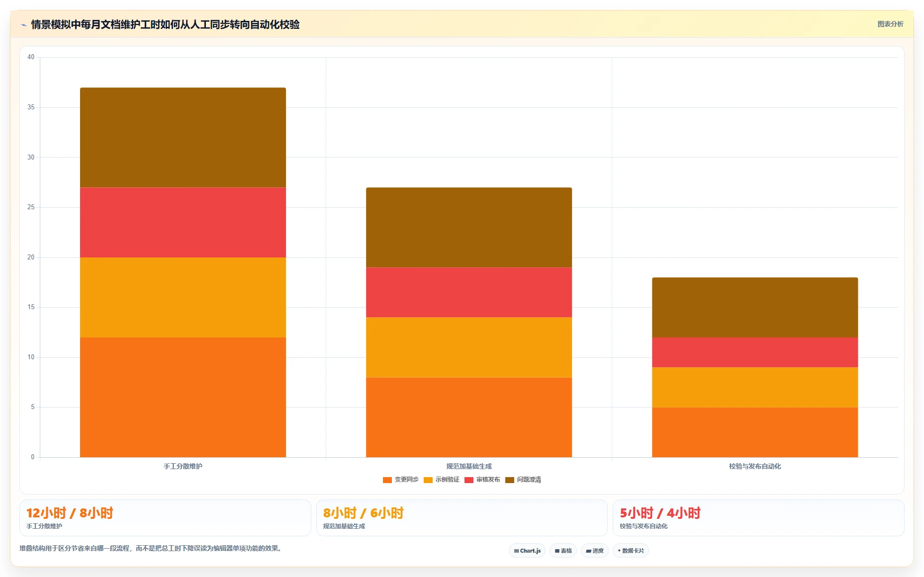Viewport: 924px width, 577px height.
Task: Click the 手工分散维护 x-axis label
Action: coord(183,466)
